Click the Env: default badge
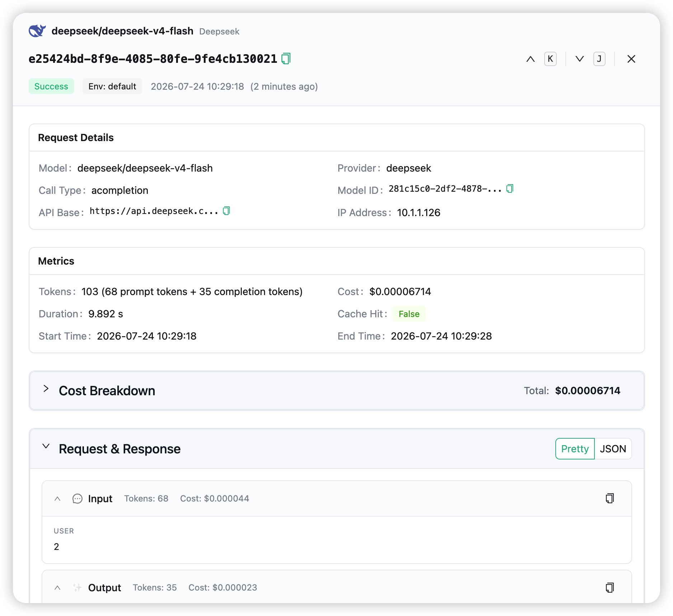This screenshot has height=616, width=673. pyautogui.click(x=112, y=86)
